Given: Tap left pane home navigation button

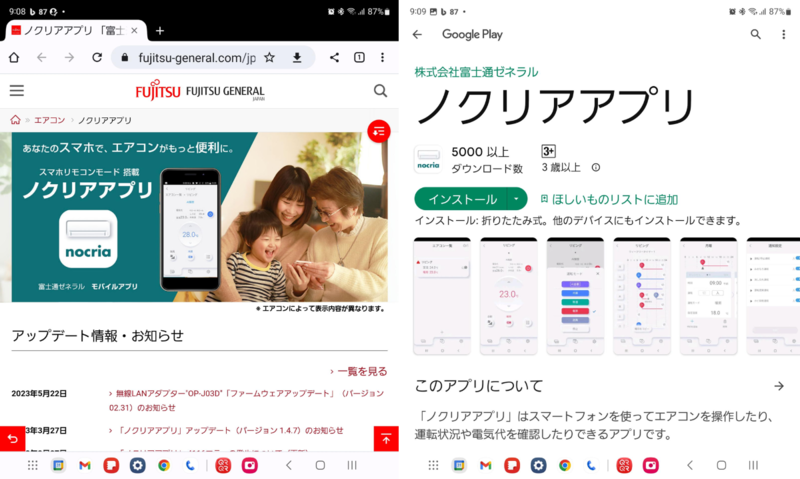Looking at the screenshot, I should tap(320, 465).
